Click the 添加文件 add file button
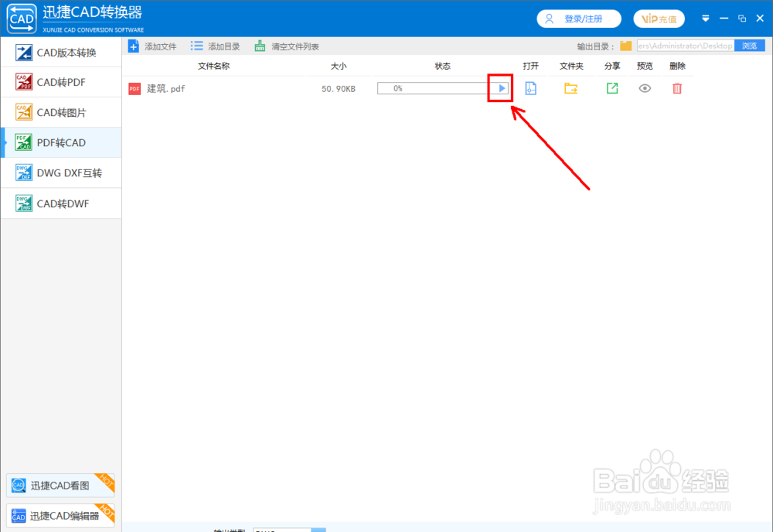The image size is (773, 532). pos(152,46)
